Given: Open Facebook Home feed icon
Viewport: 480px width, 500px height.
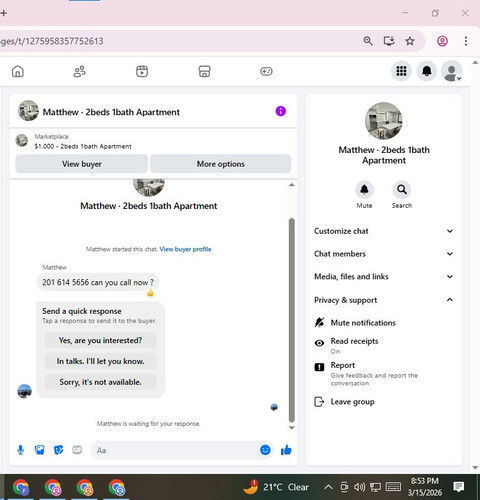Looking at the screenshot, I should (18, 71).
